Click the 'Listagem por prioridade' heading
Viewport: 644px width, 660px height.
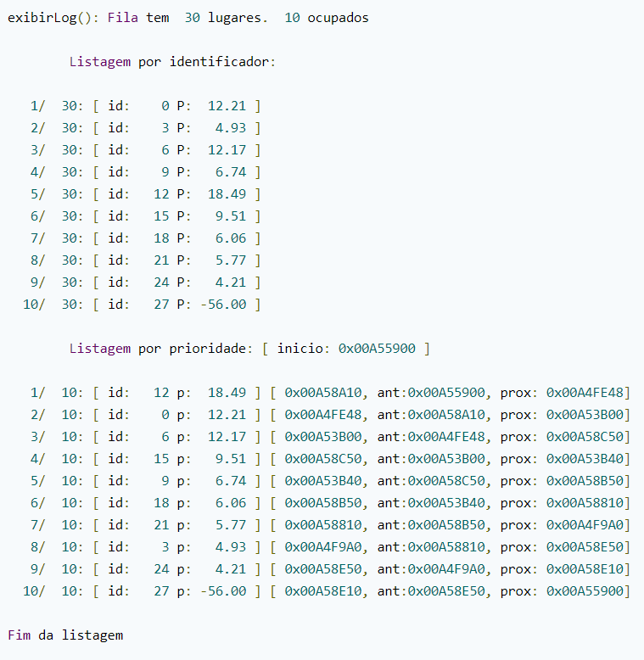click(161, 349)
